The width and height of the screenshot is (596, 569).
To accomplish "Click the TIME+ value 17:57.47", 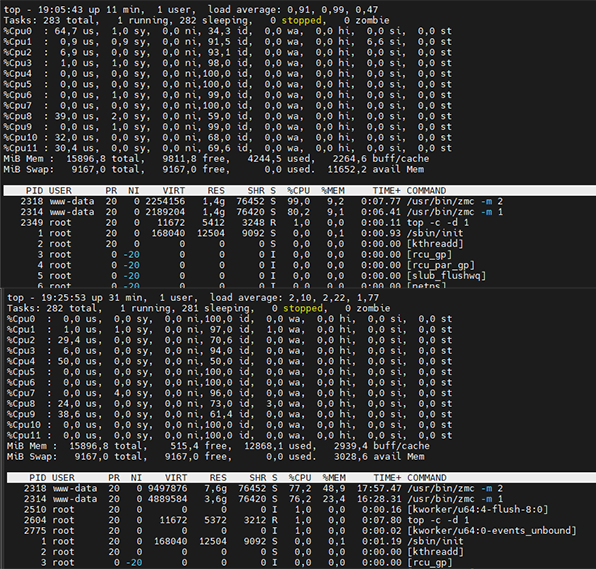I will click(379, 488).
